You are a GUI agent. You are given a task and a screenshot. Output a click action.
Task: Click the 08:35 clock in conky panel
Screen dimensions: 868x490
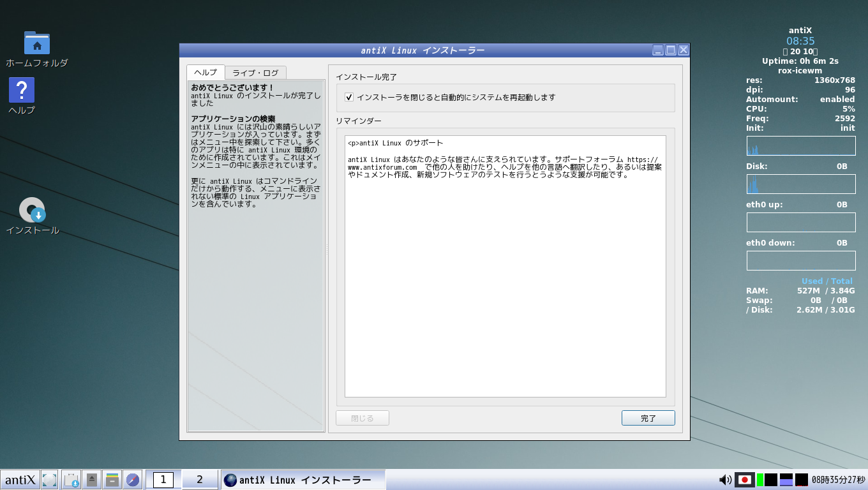click(800, 41)
